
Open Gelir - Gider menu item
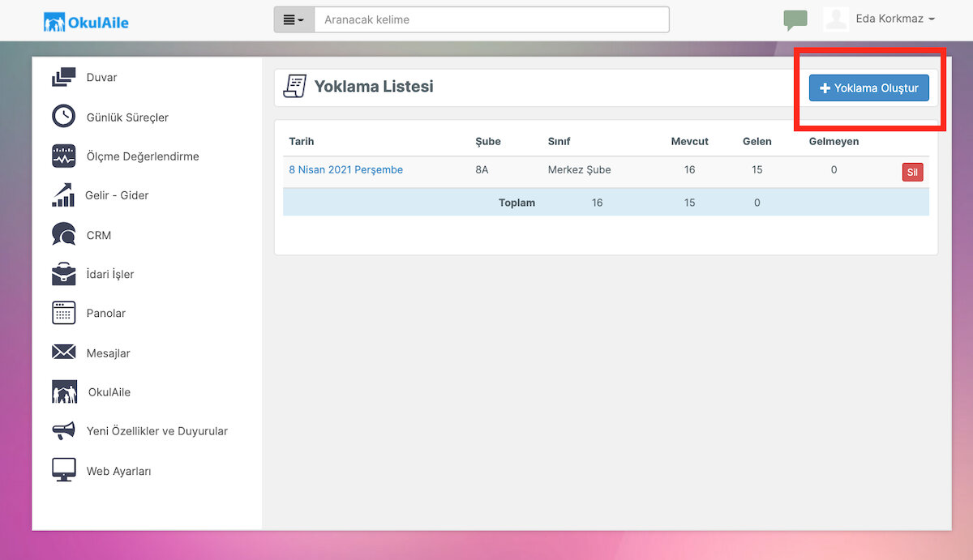point(117,195)
